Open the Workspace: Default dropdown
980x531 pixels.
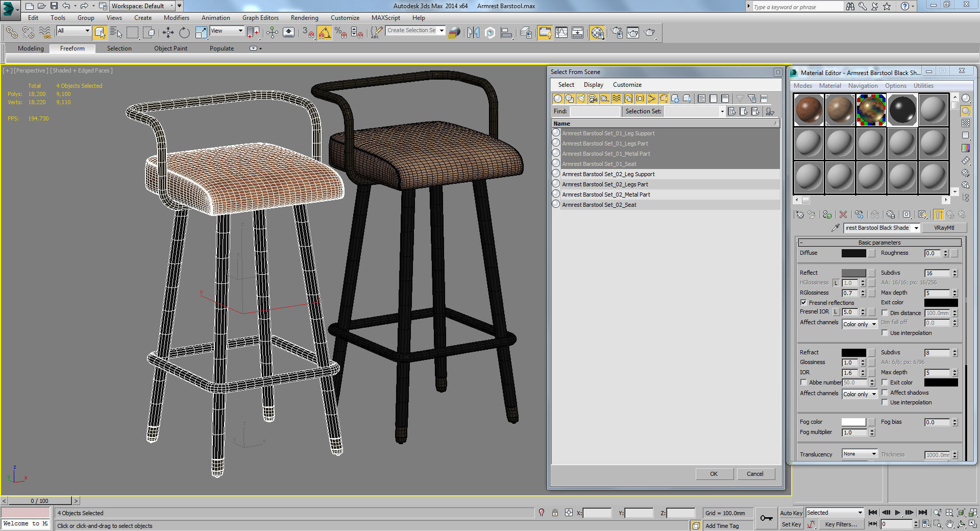tap(142, 6)
